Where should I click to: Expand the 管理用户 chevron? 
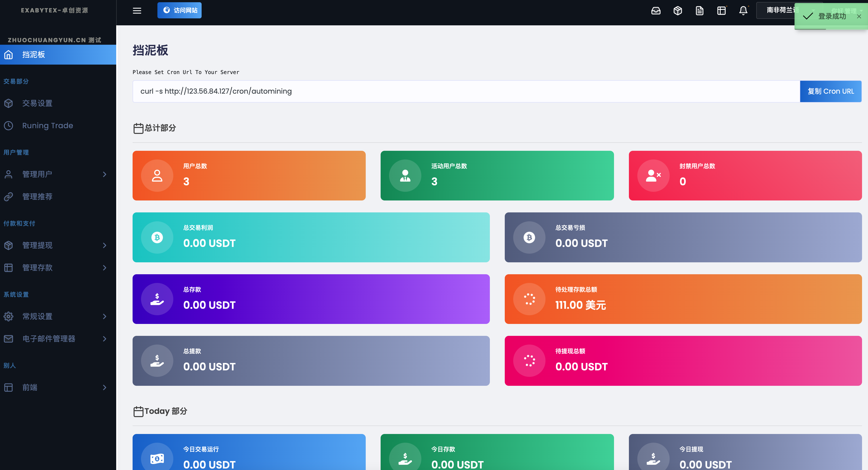point(105,174)
